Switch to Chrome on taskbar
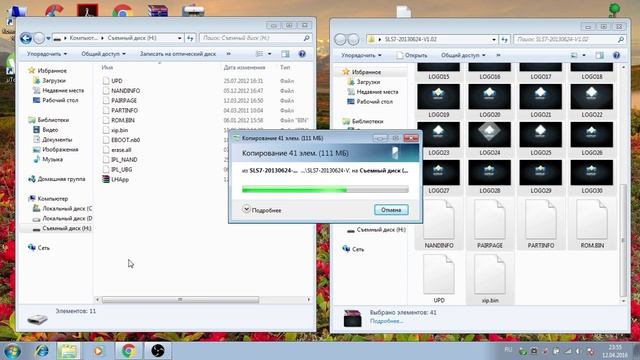Image resolution: width=640 pixels, height=360 pixels. point(128,351)
